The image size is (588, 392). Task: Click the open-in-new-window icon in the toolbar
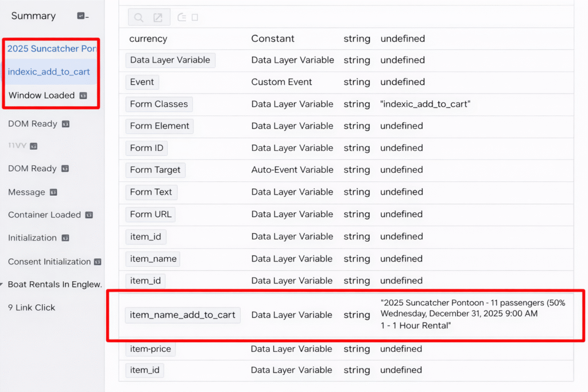click(x=158, y=18)
